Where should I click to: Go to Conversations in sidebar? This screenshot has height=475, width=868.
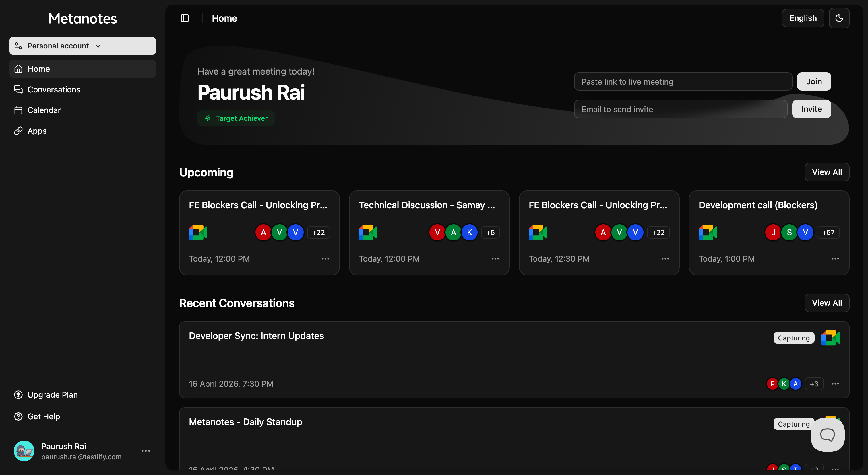[54, 89]
